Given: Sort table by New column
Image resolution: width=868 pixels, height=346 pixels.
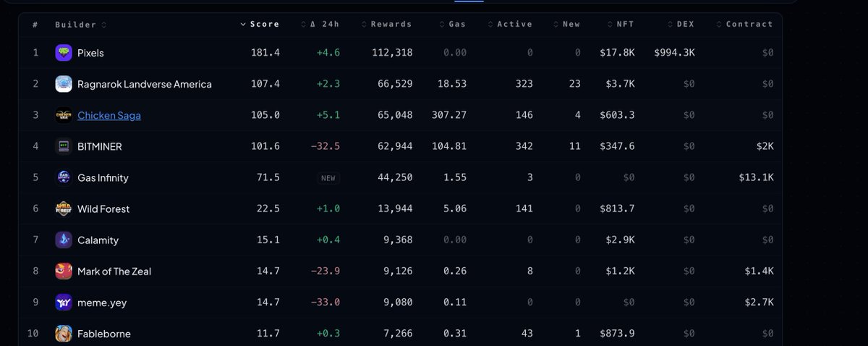Looking at the screenshot, I should (x=566, y=25).
